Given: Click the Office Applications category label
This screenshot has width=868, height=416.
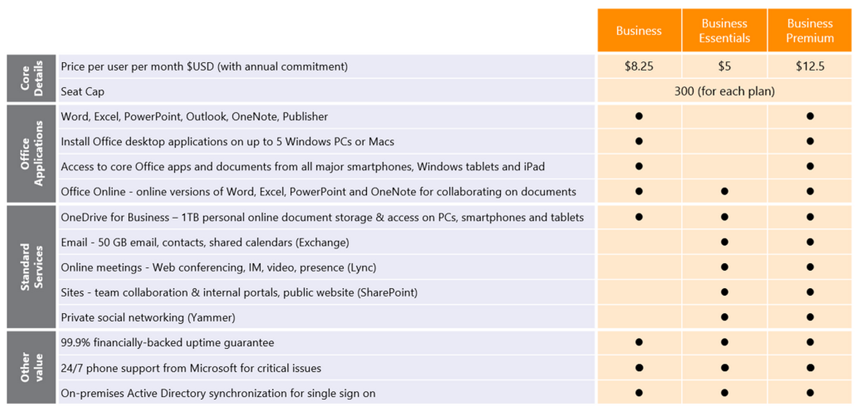Looking at the screenshot, I should point(31,154).
